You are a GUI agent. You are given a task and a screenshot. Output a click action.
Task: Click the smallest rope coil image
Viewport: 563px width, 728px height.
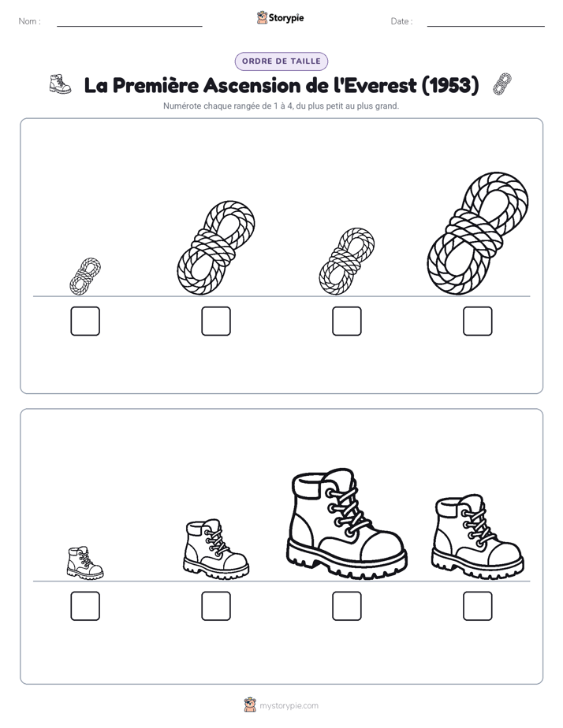[x=85, y=277]
